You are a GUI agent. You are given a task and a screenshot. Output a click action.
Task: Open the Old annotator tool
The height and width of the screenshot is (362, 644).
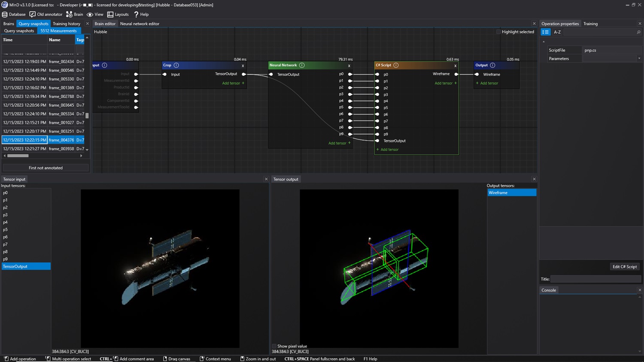pos(46,14)
